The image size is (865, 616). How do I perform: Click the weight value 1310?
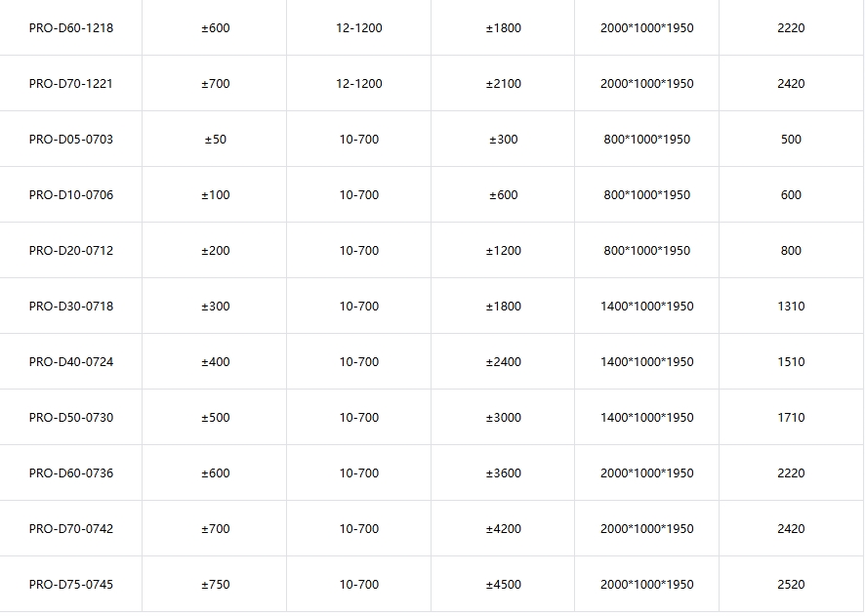click(x=791, y=307)
